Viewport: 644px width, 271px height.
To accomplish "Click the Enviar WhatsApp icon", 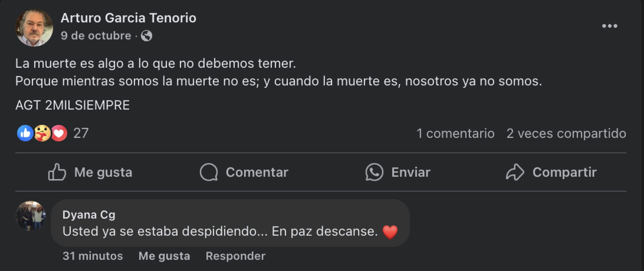I will [375, 172].
